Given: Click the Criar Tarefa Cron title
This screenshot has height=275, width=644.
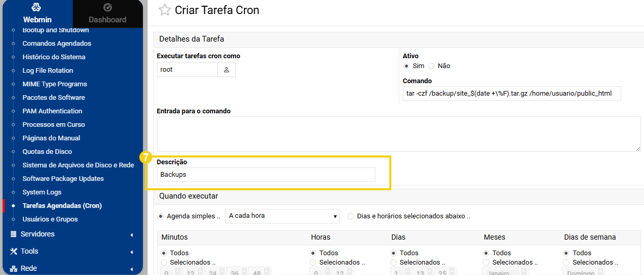Looking at the screenshot, I should (x=217, y=10).
